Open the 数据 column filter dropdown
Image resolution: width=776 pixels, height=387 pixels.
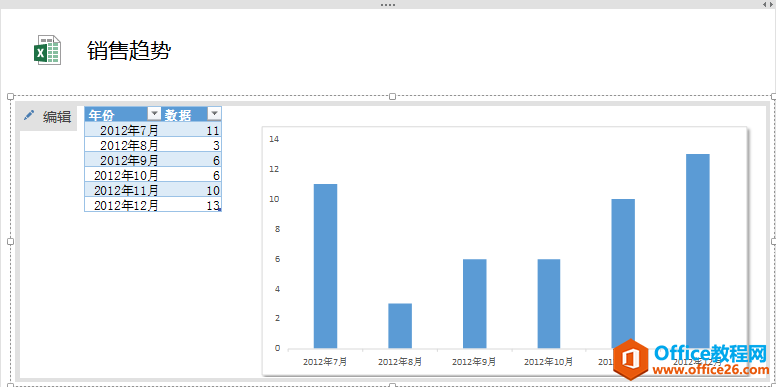coord(214,114)
